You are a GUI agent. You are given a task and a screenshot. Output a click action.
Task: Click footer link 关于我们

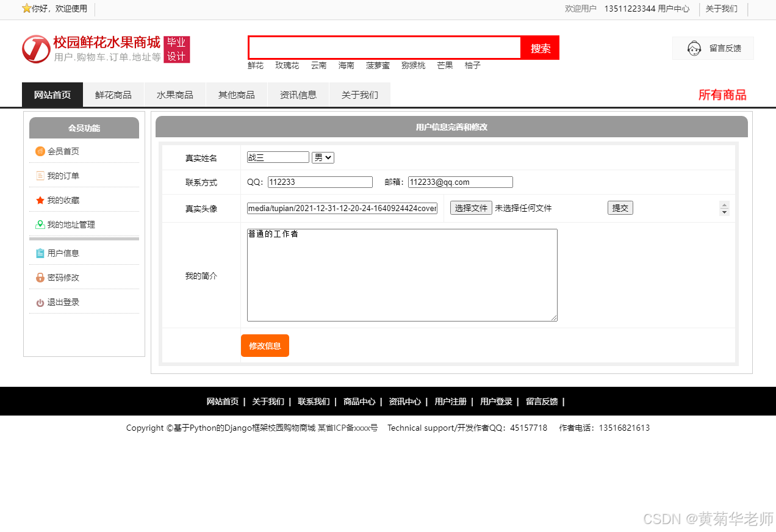pyautogui.click(x=268, y=401)
